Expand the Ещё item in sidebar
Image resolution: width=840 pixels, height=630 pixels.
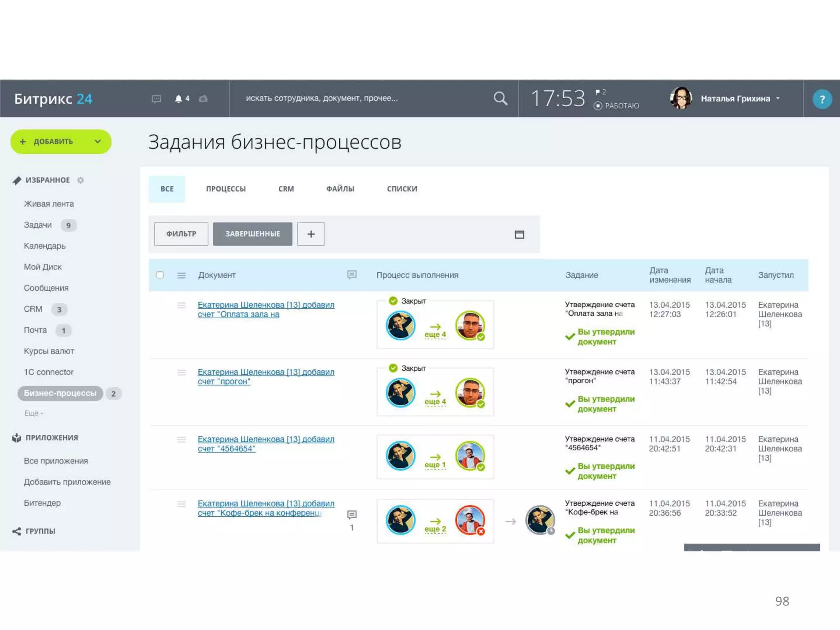[33, 413]
